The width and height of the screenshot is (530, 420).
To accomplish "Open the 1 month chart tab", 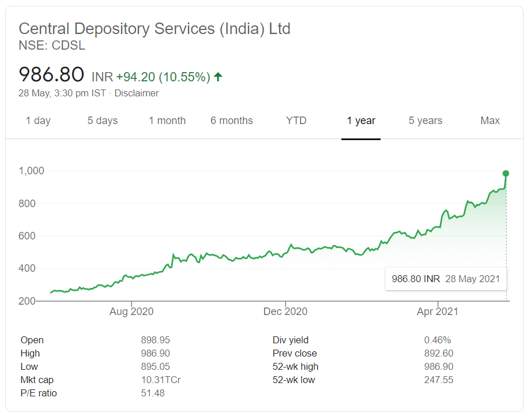I will click(x=167, y=121).
